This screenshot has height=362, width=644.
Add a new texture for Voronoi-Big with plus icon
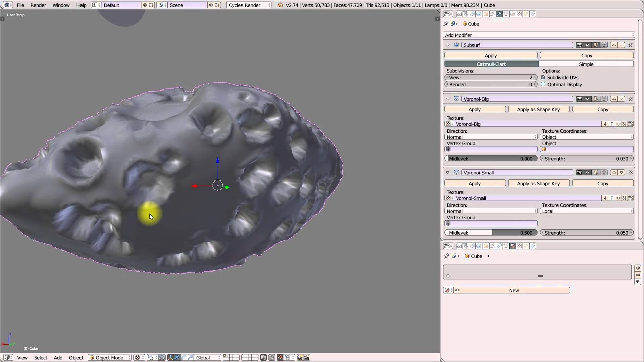[x=618, y=124]
